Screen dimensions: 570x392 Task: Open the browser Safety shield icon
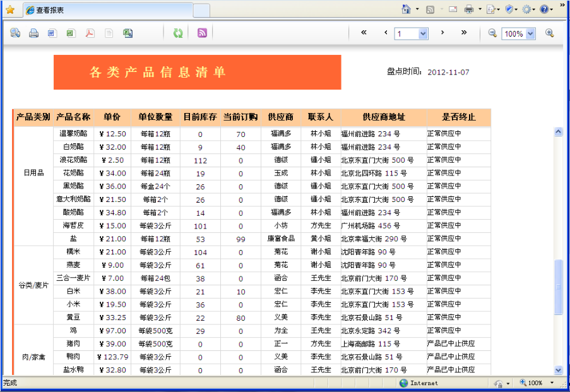(x=509, y=9)
